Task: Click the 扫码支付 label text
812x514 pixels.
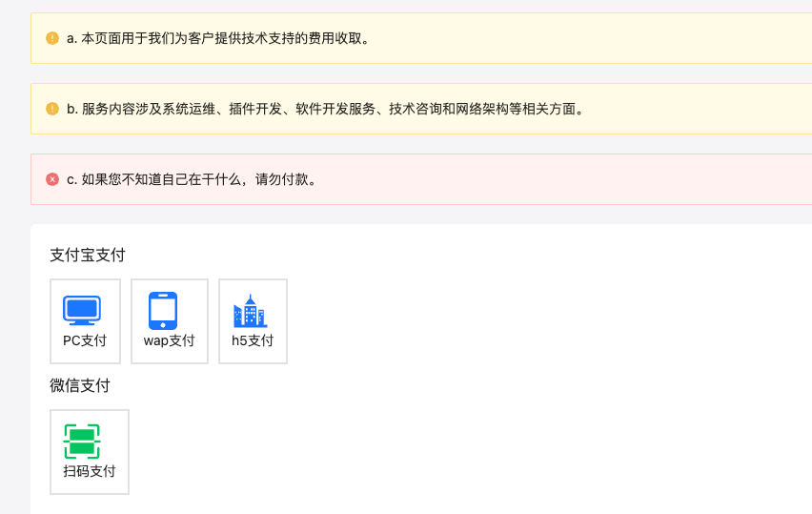Action: [x=90, y=471]
